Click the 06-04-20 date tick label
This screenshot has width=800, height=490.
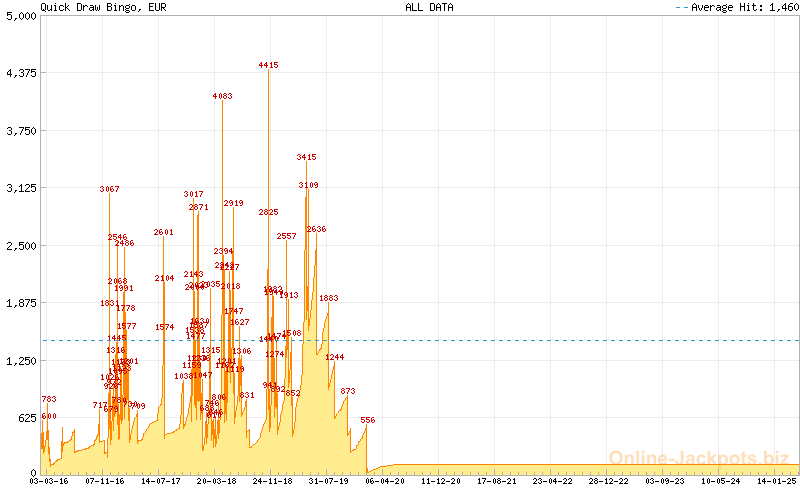[x=385, y=481]
